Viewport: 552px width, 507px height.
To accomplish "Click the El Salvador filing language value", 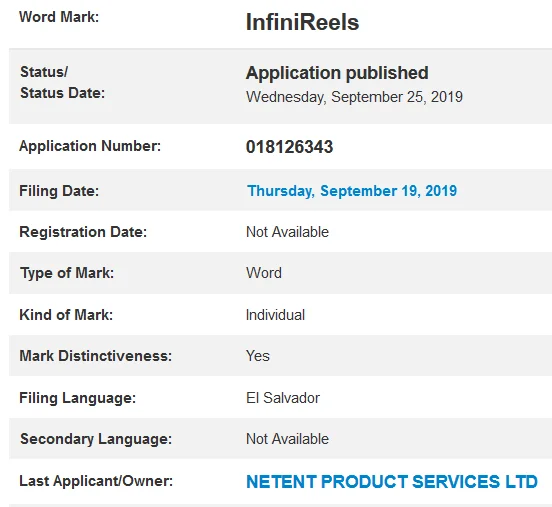I will pyautogui.click(x=283, y=398).
